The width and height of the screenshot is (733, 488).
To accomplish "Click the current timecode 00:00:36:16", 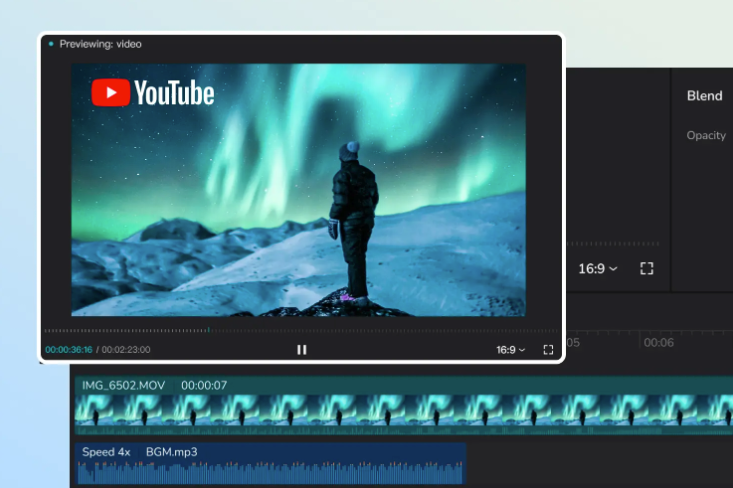I will pos(68,350).
